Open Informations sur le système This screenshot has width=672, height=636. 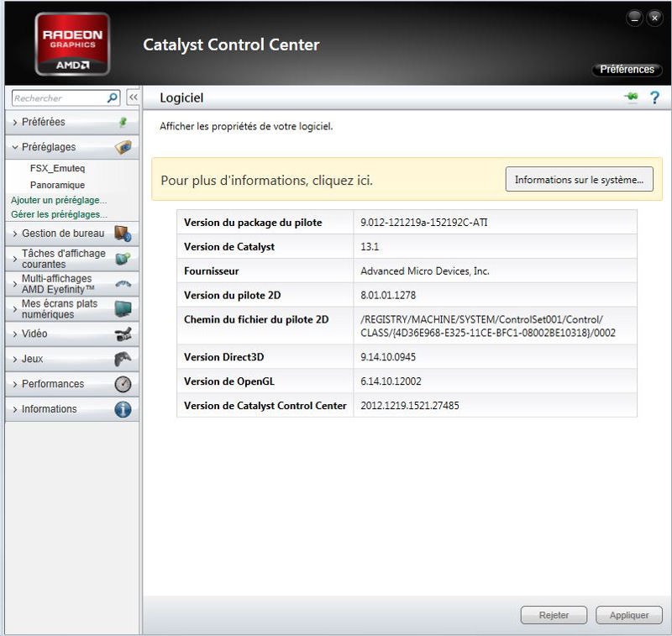coord(580,179)
